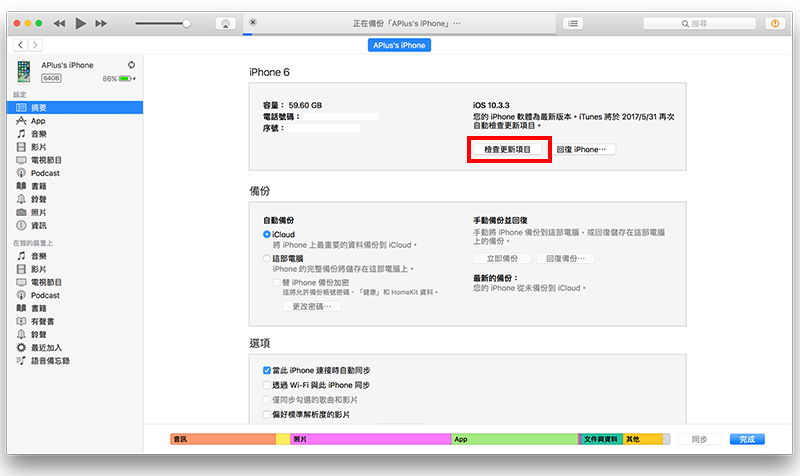Click the play button in toolbar
Image resolution: width=800 pixels, height=476 pixels.
(x=80, y=23)
